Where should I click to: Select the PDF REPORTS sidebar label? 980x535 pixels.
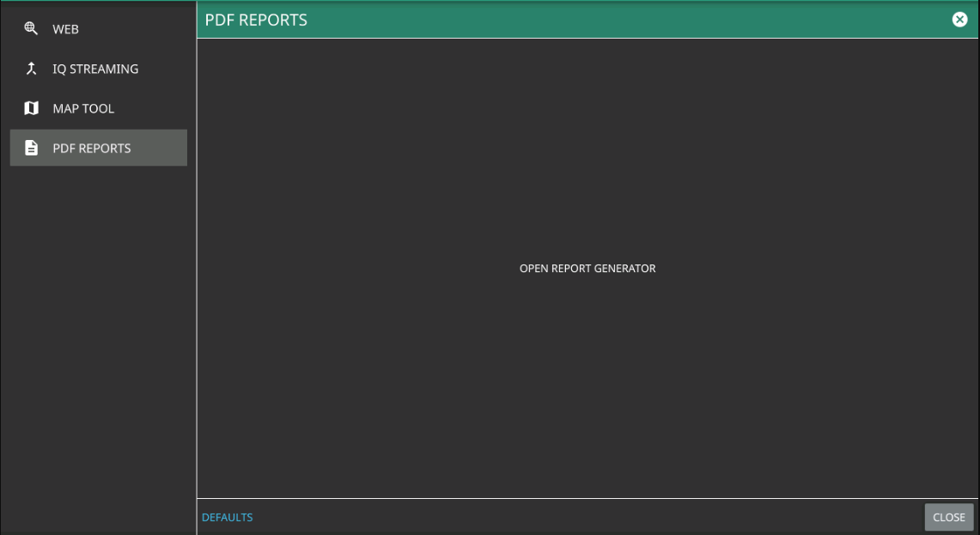[92, 148]
